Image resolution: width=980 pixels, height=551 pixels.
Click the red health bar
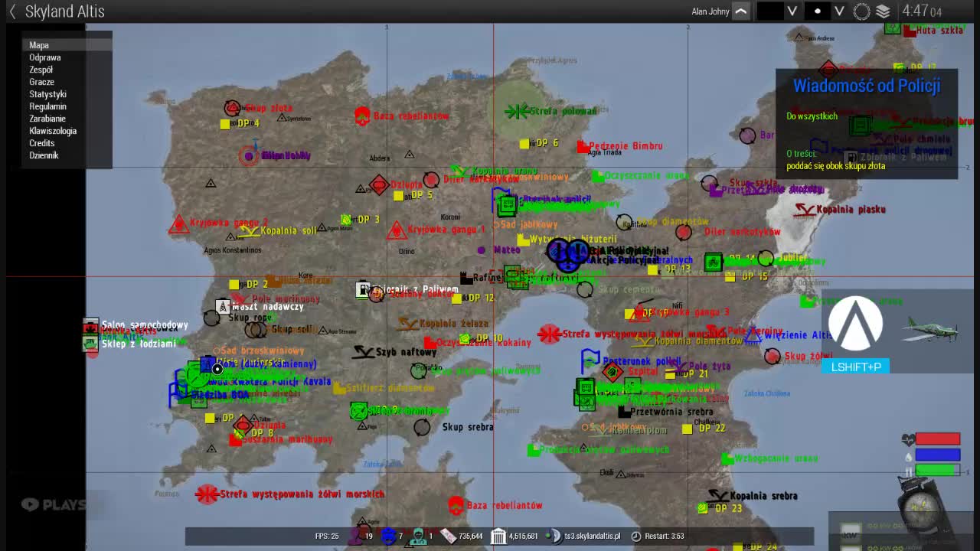938,439
